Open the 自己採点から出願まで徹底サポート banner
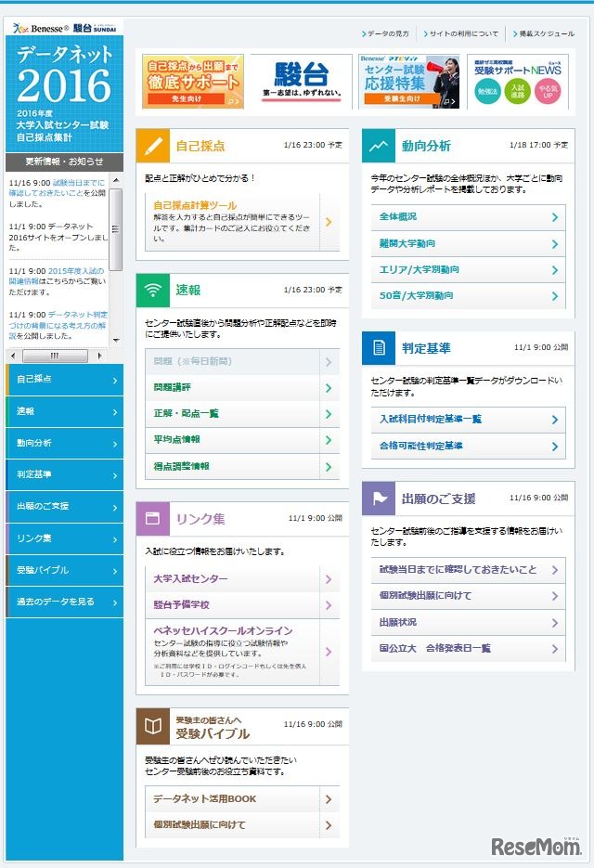 pos(193,82)
